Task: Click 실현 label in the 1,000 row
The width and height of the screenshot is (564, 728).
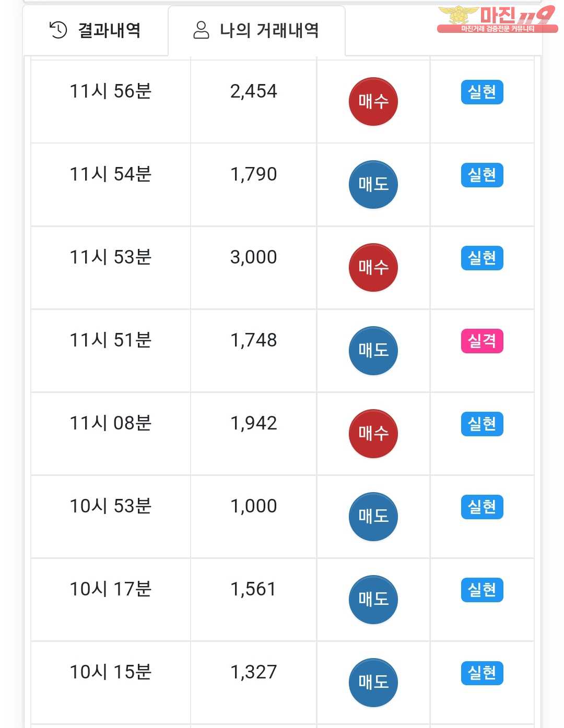Action: tap(482, 507)
